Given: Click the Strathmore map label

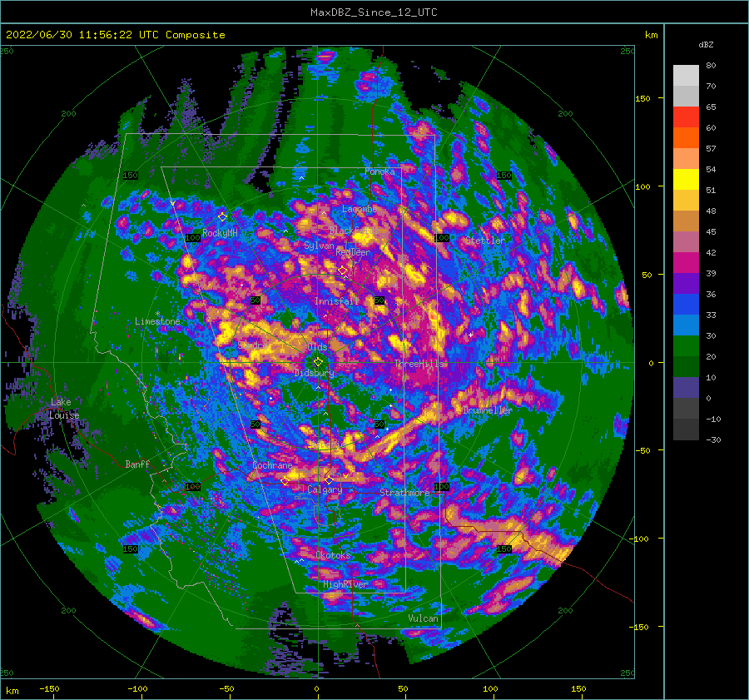Looking at the screenshot, I should coord(404,492).
